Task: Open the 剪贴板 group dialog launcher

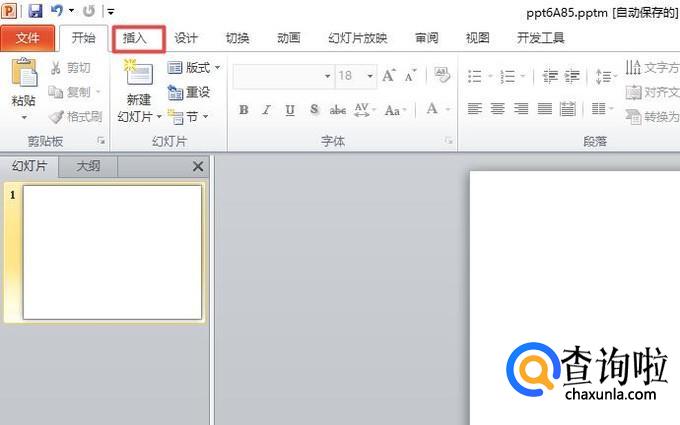Action: coord(101,141)
